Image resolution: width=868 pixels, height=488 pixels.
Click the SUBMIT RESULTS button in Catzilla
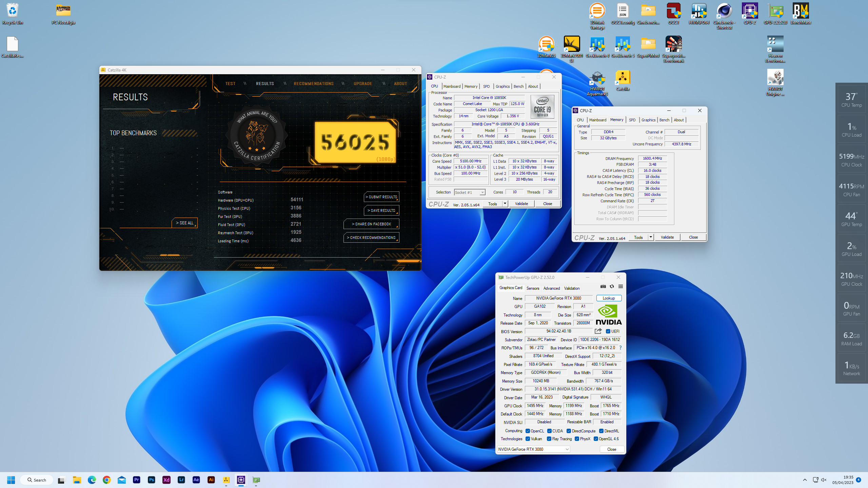(381, 197)
